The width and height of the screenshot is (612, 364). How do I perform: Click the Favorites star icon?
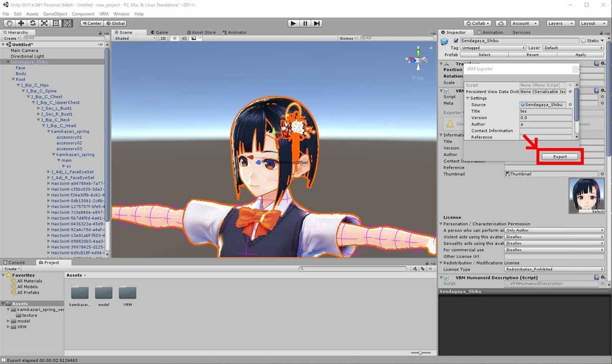(x=8, y=275)
